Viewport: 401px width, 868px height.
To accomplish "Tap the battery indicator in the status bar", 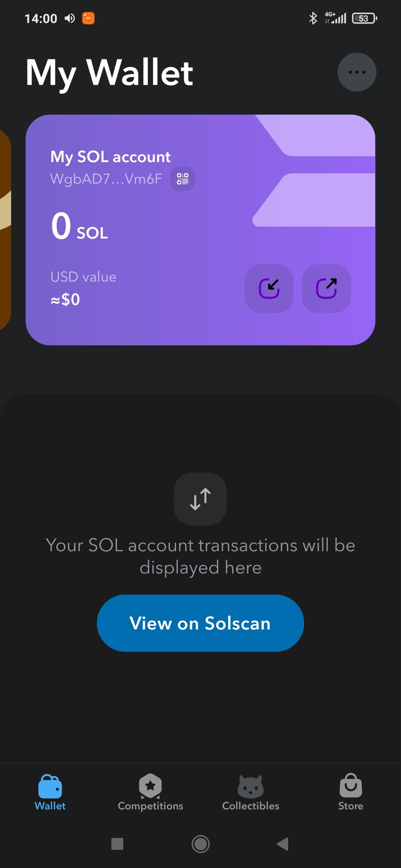I will point(364,18).
